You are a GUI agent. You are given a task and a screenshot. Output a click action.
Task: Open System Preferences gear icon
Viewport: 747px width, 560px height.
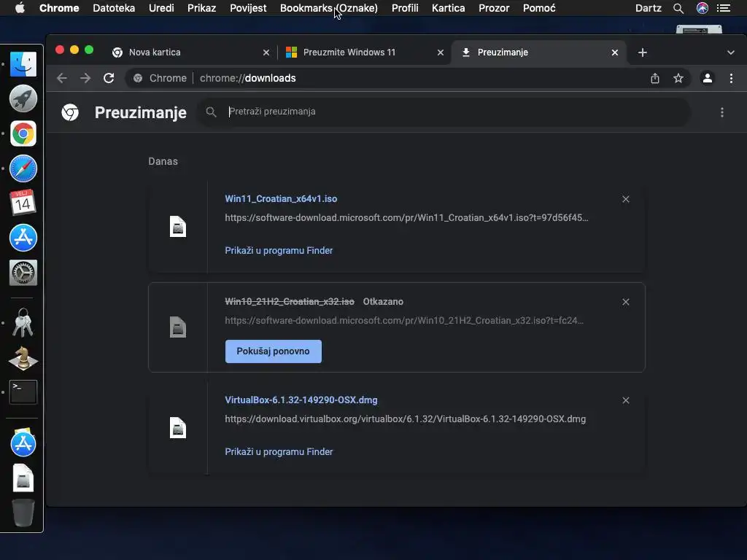(x=23, y=273)
